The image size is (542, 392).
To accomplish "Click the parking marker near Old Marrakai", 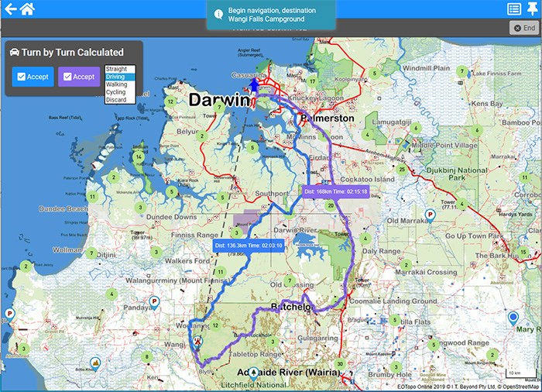I will coord(430,215).
